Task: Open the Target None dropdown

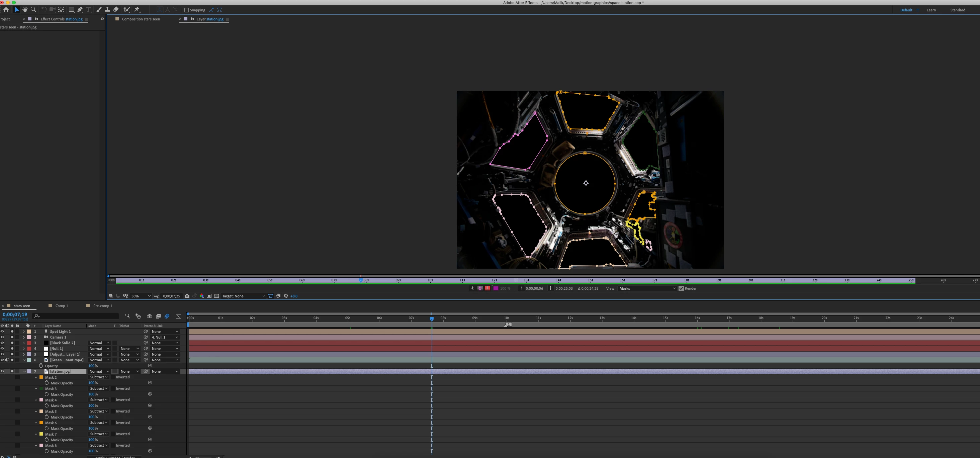Action: pos(244,296)
